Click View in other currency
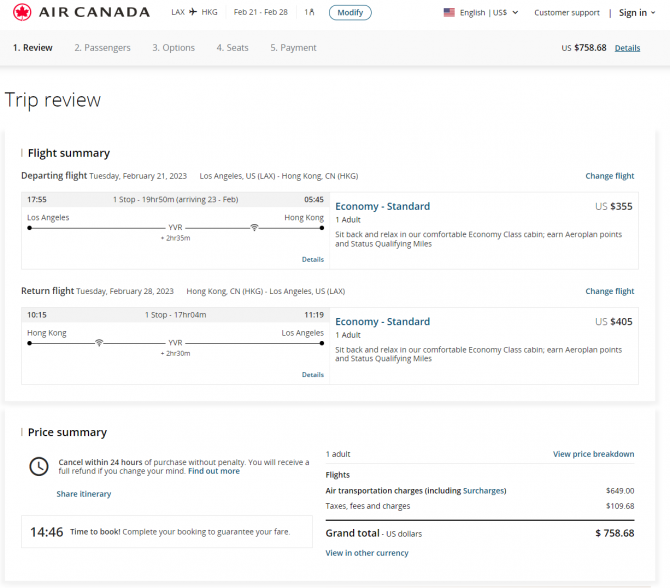This screenshot has height=588, width=670. pyautogui.click(x=367, y=553)
